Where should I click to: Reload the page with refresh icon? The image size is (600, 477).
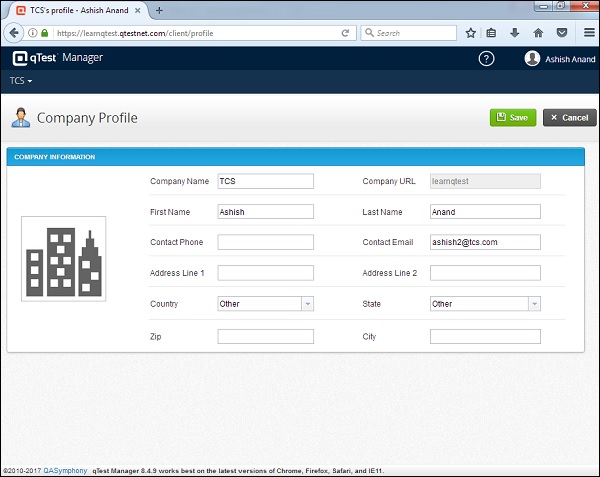click(x=345, y=33)
